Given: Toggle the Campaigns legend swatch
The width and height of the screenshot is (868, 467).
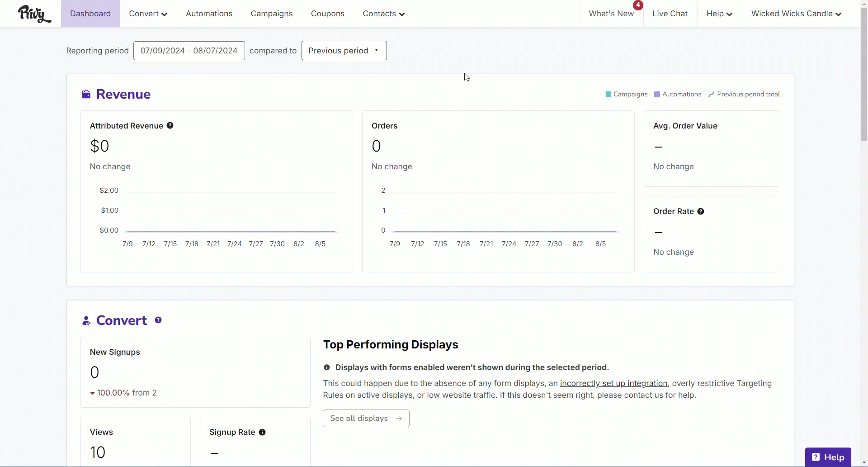Looking at the screenshot, I should click(609, 94).
